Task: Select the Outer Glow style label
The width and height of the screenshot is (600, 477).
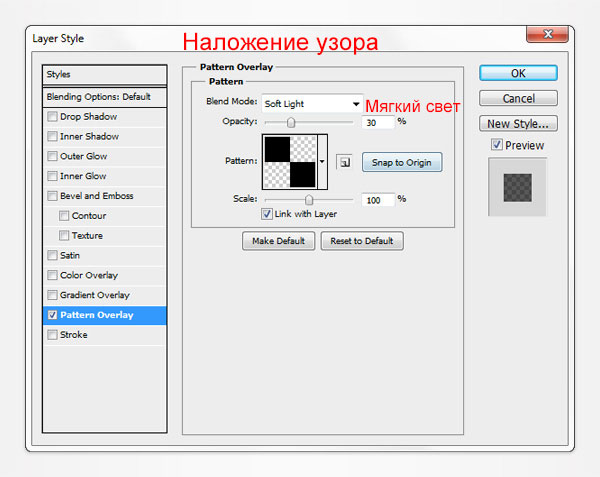Action: (x=83, y=156)
